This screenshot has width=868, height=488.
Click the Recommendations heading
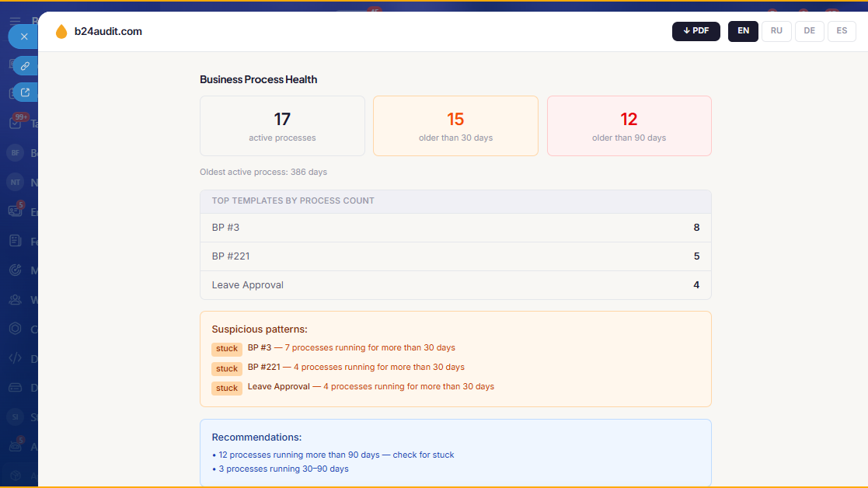[x=256, y=437]
